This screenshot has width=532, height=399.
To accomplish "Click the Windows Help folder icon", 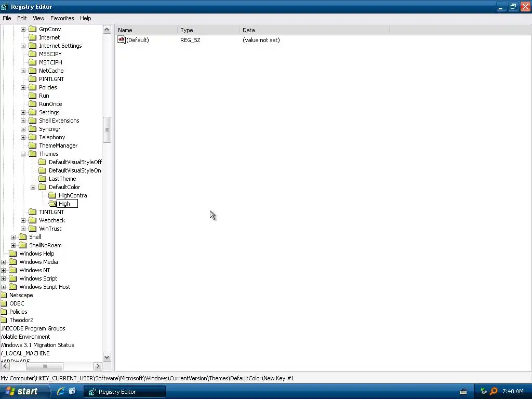I will tap(13, 254).
